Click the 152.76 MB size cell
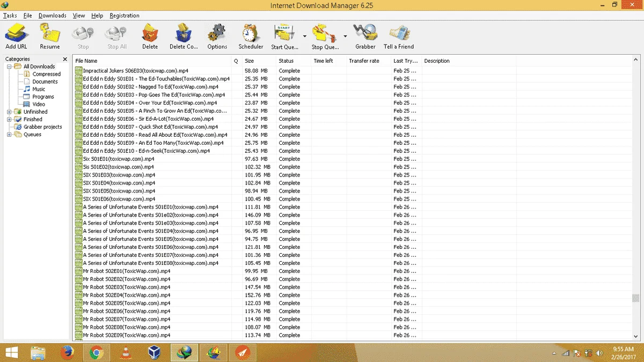 coord(258,295)
